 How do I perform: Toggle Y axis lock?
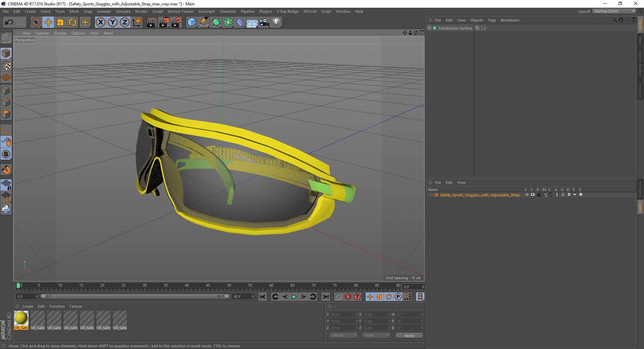click(x=113, y=22)
